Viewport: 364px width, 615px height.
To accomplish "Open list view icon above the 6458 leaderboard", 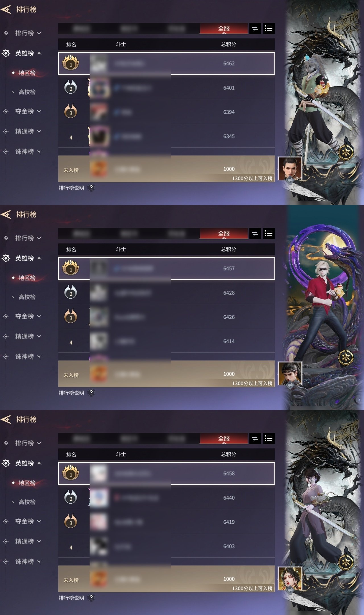I will tap(269, 438).
